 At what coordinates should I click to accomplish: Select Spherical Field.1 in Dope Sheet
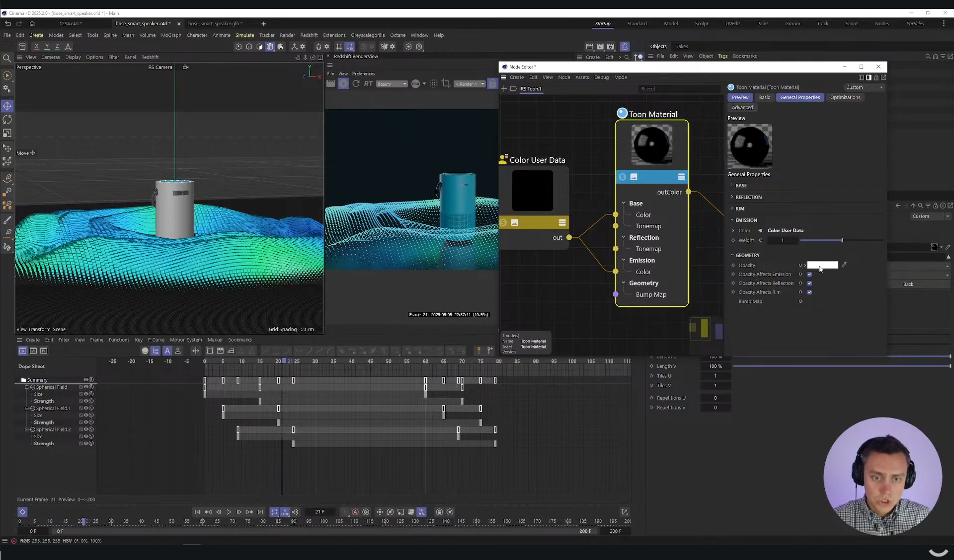tap(53, 408)
